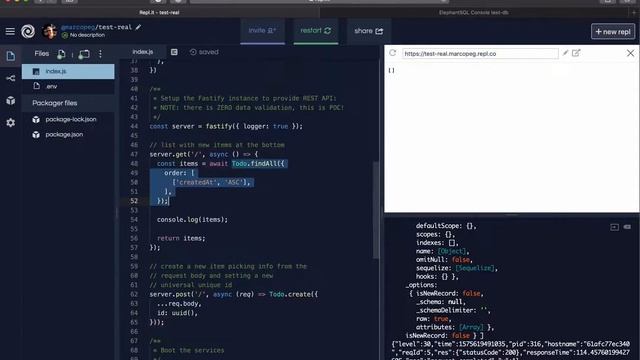Image resolution: width=640 pixels, height=360 pixels.
Task: Open Files panel three-dot menu
Action: pos(100,54)
